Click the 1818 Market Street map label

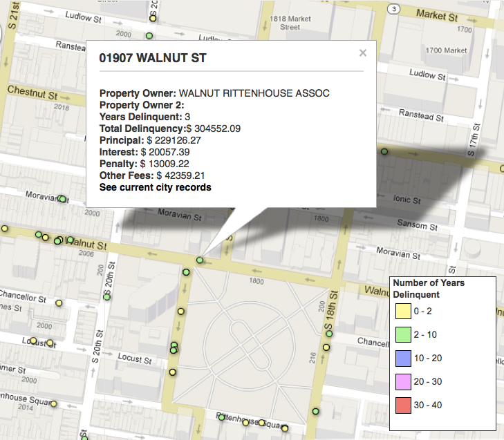pyautogui.click(x=290, y=23)
